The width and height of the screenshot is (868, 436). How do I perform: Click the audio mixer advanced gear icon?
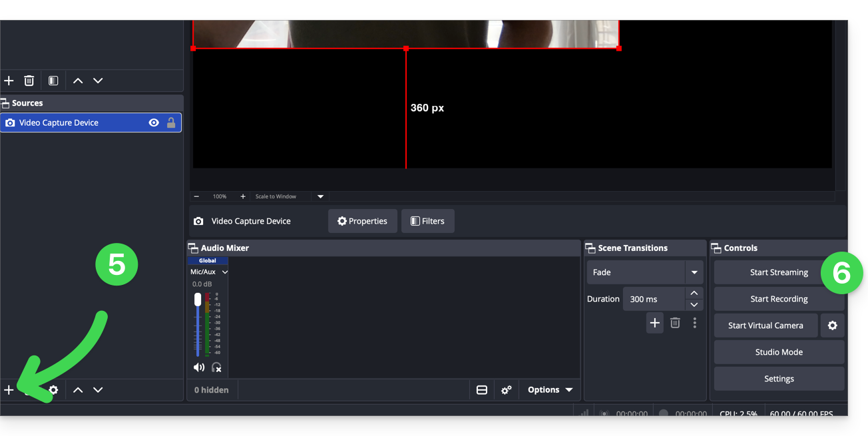click(506, 390)
